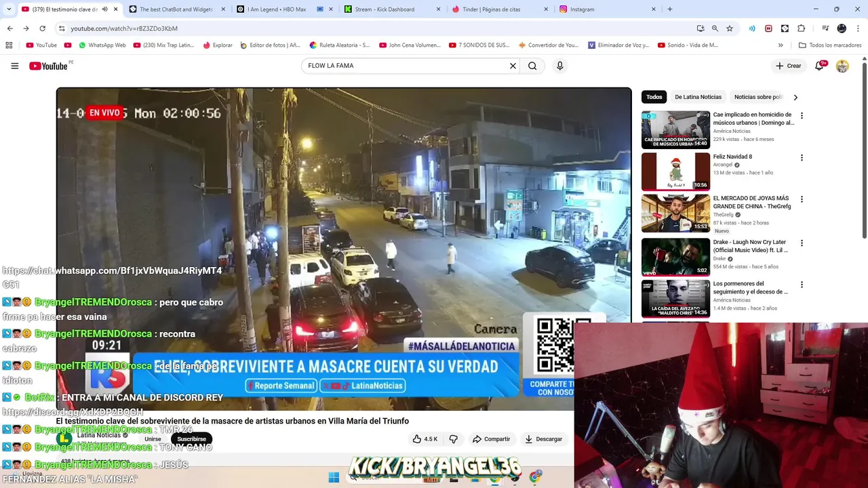The height and width of the screenshot is (488, 868).
Task: Switch to the Tinder Páginas de citas tab
Action: (x=500, y=9)
